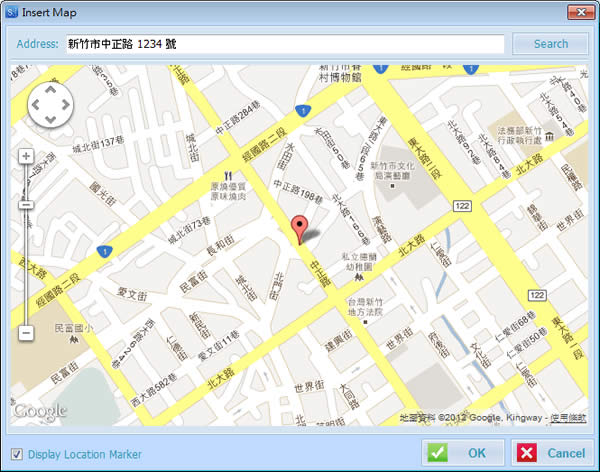Click the 長和街 street label
The height and width of the screenshot is (472, 600).
coord(220,245)
